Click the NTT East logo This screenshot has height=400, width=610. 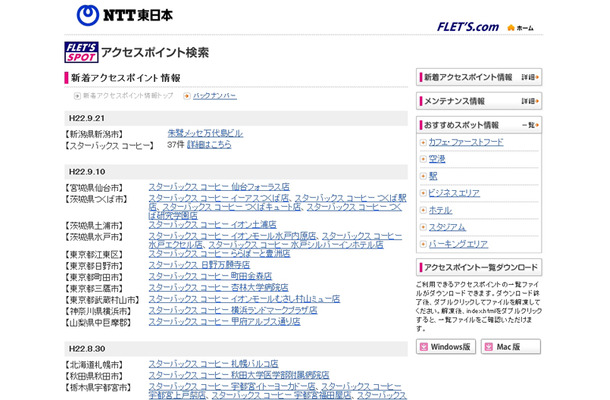point(124,15)
